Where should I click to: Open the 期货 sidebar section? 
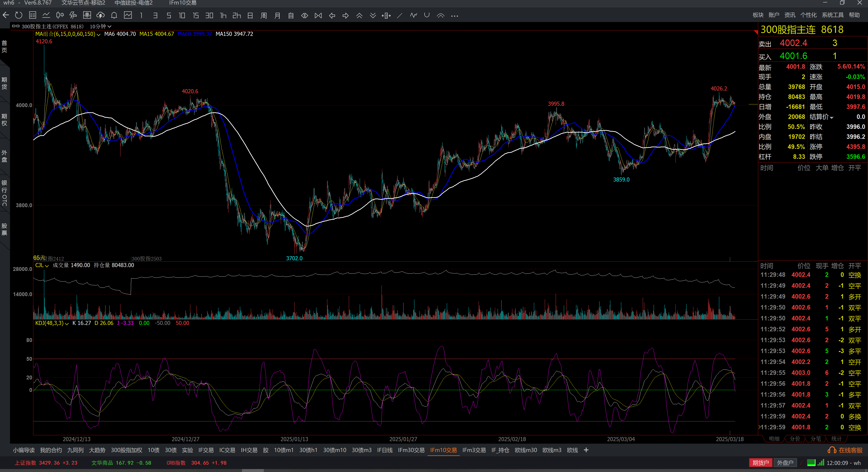(4, 83)
